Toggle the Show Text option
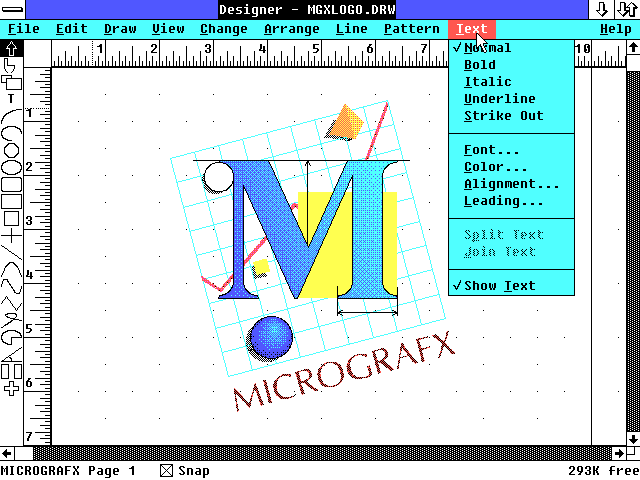This screenshot has height=480, width=640. [x=511, y=286]
